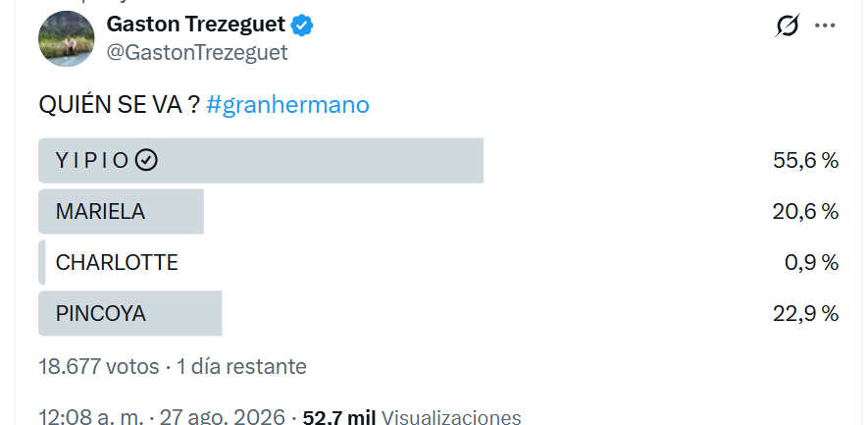The height and width of the screenshot is (425, 868).
Task: Open the three-dots more options menu
Action: tap(825, 26)
